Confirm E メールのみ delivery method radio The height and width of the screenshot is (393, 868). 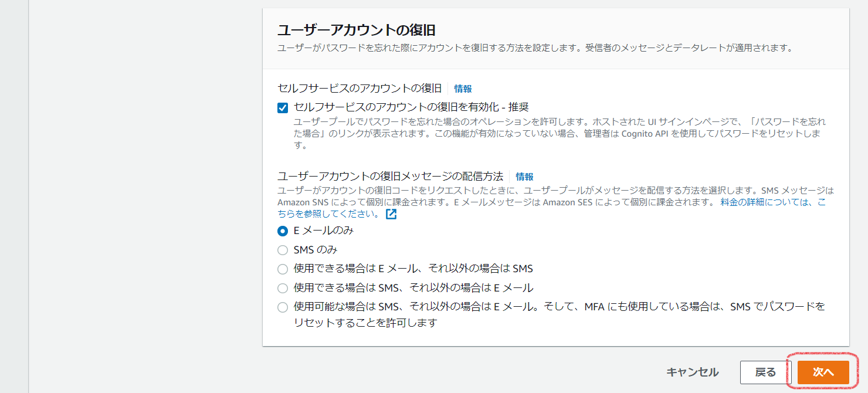(282, 232)
